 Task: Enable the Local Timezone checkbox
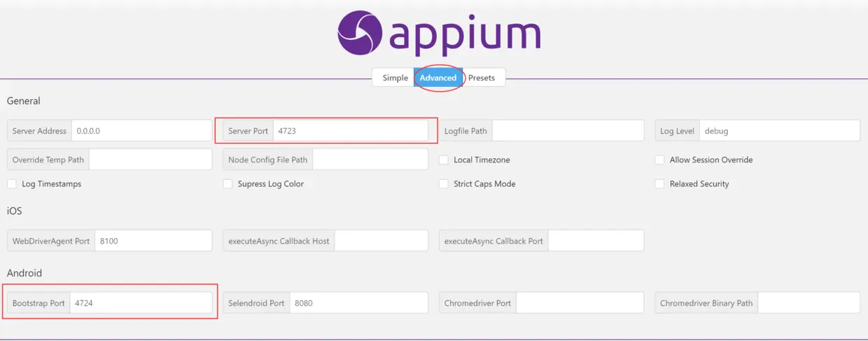[x=444, y=160]
